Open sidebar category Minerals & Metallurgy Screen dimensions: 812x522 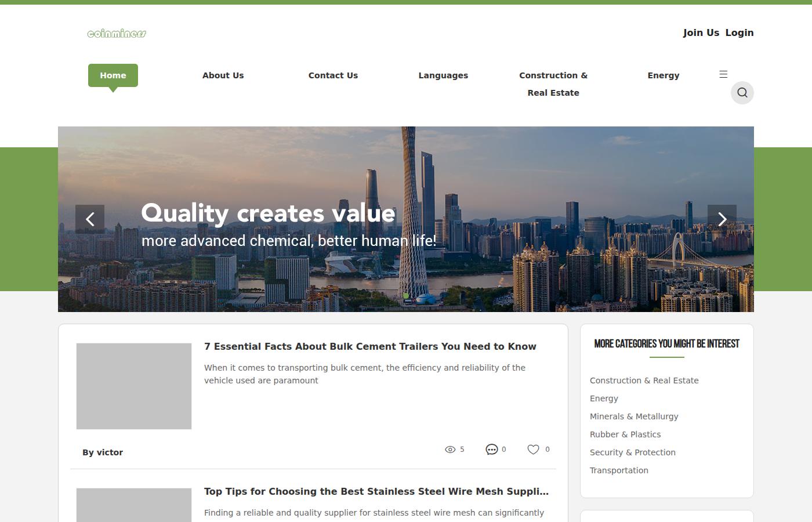[x=634, y=416]
